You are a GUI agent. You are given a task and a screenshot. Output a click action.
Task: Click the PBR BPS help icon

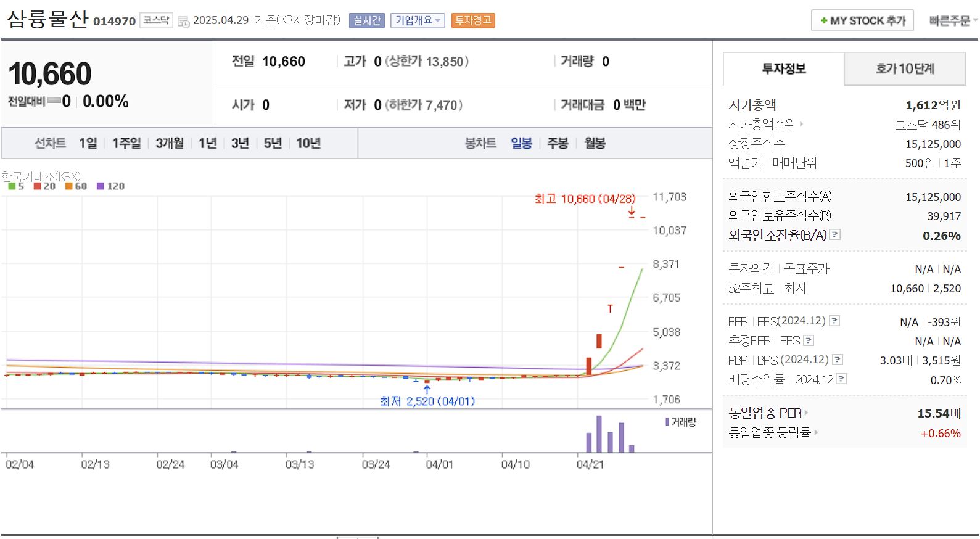[x=838, y=360]
